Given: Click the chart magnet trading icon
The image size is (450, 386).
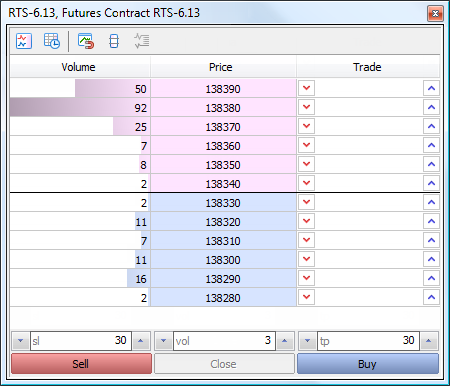Looking at the screenshot, I should pyautogui.click(x=86, y=41).
